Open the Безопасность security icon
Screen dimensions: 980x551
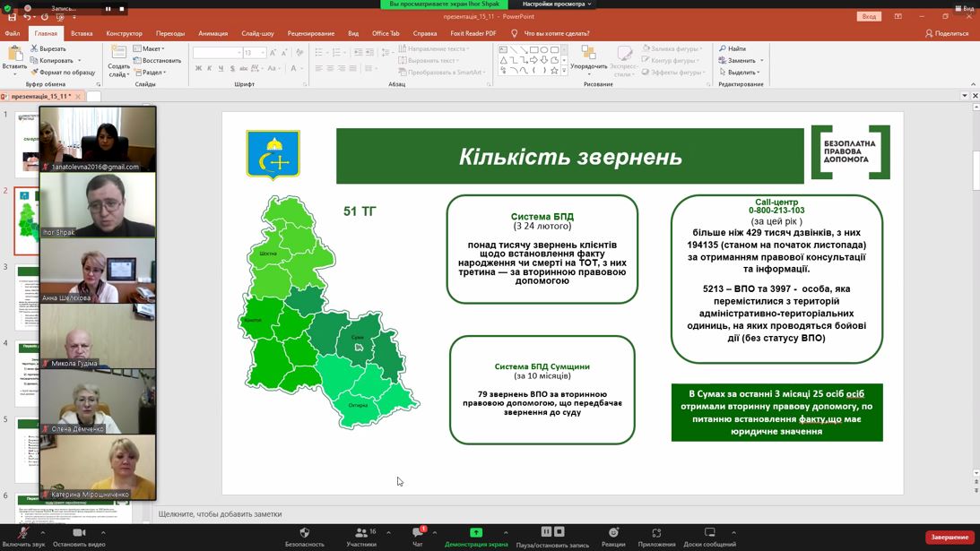click(x=304, y=534)
